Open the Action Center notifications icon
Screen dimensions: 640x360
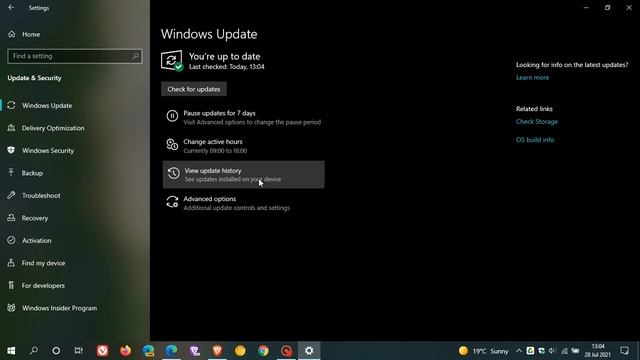(x=624, y=351)
